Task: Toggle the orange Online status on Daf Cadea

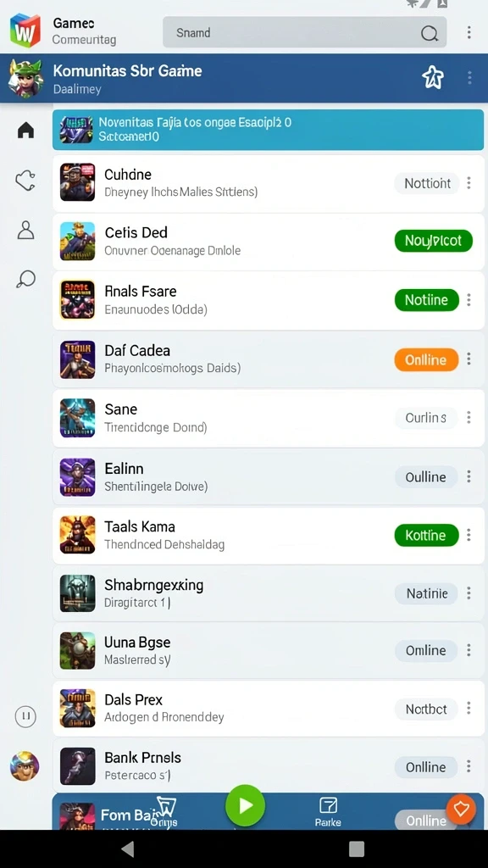Action: pyautogui.click(x=427, y=359)
